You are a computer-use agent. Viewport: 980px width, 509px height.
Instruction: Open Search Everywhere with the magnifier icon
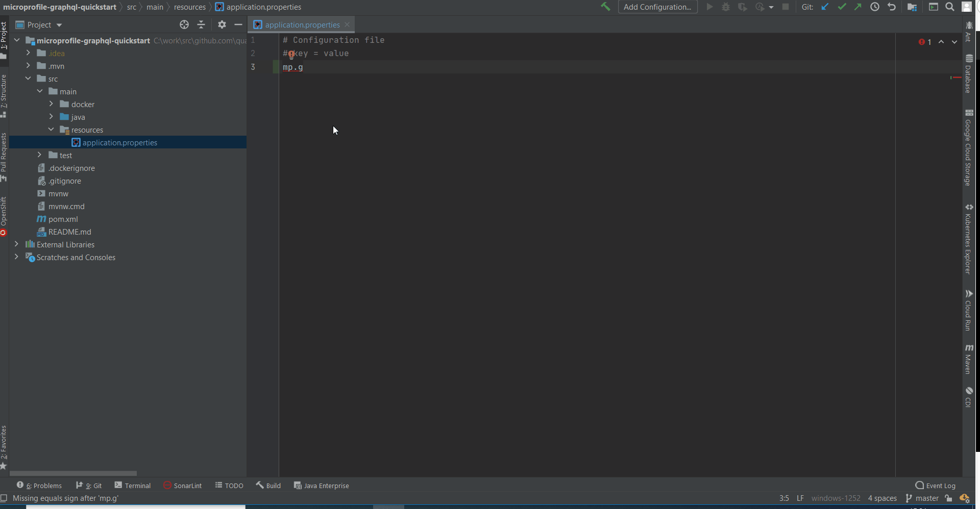click(x=950, y=7)
